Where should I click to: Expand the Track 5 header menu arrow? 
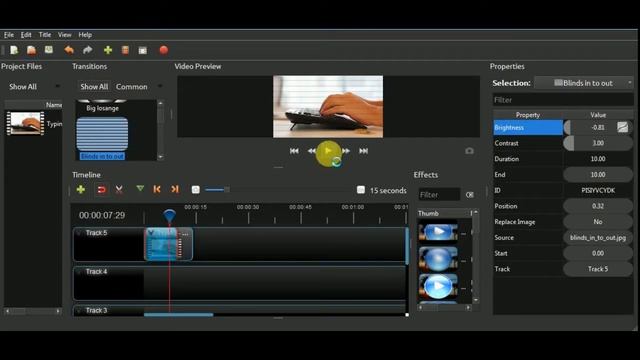click(x=79, y=233)
